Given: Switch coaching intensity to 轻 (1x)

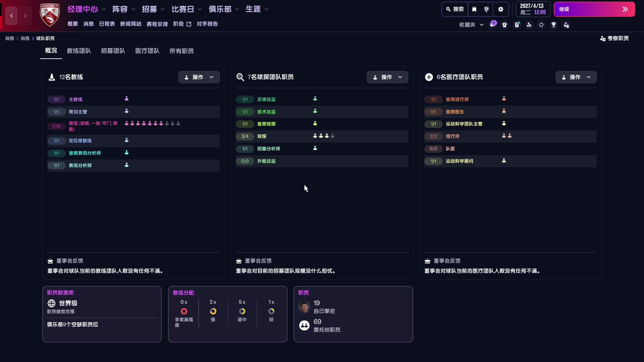Looking at the screenshot, I should click(271, 311).
